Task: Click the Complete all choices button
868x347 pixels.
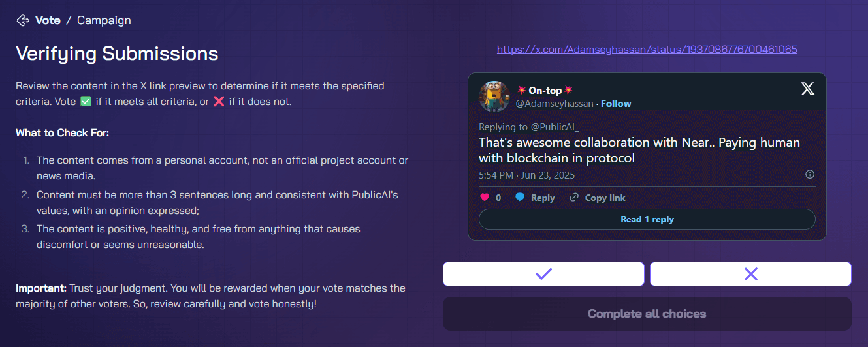Action: point(647,314)
